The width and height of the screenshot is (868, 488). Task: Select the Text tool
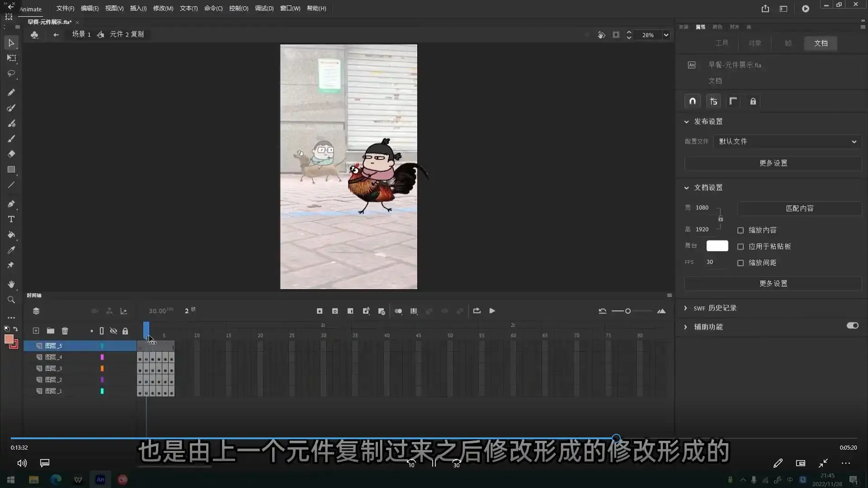11,220
